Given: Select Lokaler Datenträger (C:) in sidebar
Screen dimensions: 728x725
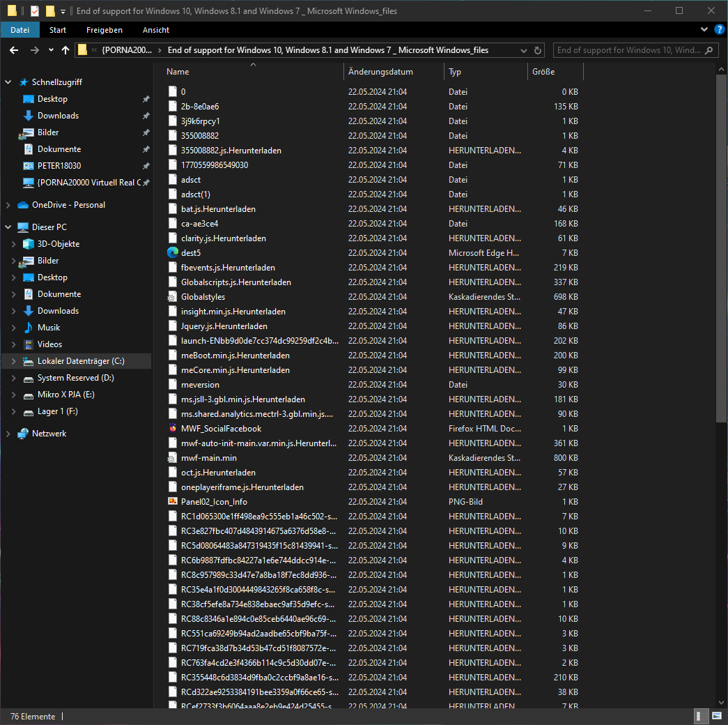Looking at the screenshot, I should pyautogui.click(x=81, y=361).
